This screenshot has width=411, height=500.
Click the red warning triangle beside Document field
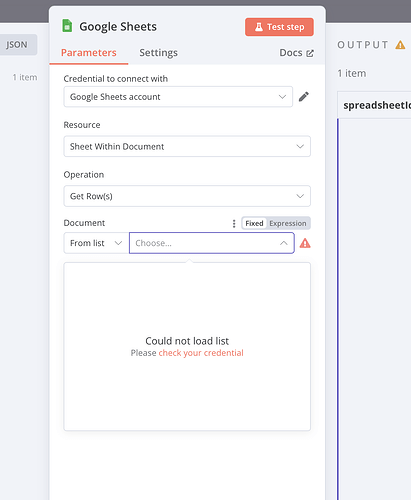[305, 243]
